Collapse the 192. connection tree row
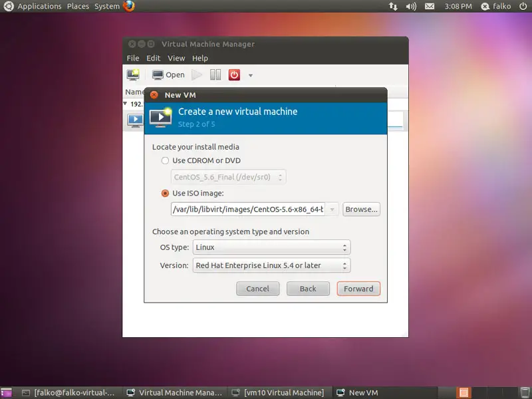This screenshot has width=532, height=399. [125, 104]
